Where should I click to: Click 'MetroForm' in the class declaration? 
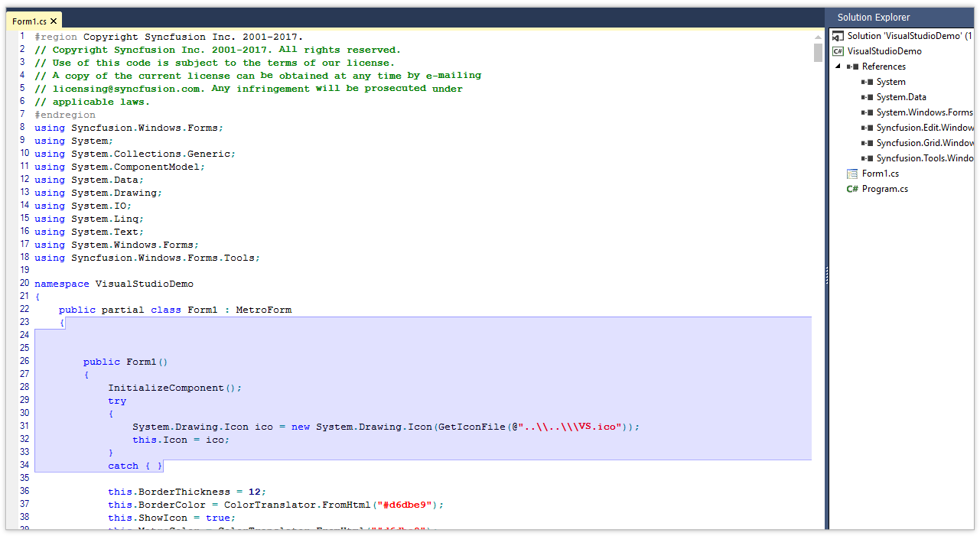coord(264,310)
